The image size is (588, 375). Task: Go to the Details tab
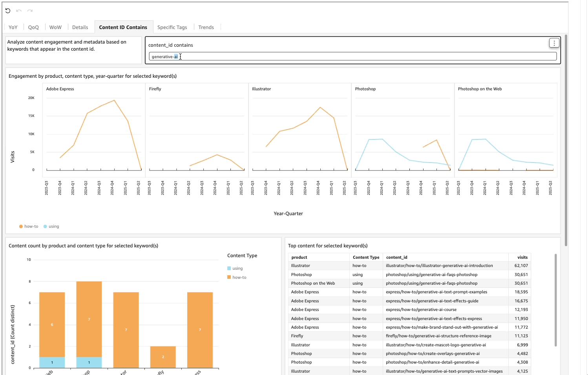tap(80, 27)
